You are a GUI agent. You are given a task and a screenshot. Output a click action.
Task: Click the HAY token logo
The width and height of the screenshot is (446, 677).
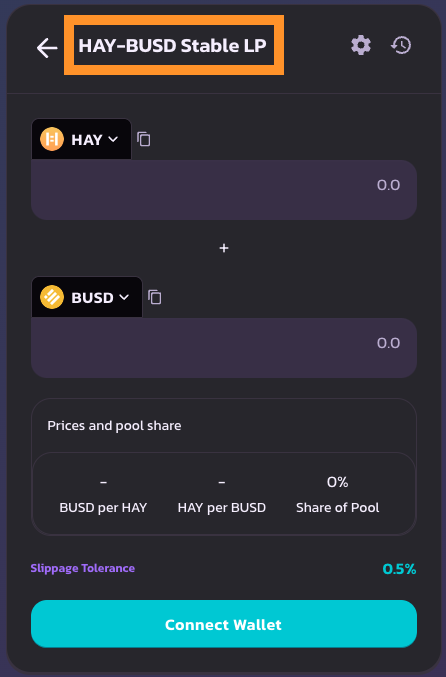point(52,139)
